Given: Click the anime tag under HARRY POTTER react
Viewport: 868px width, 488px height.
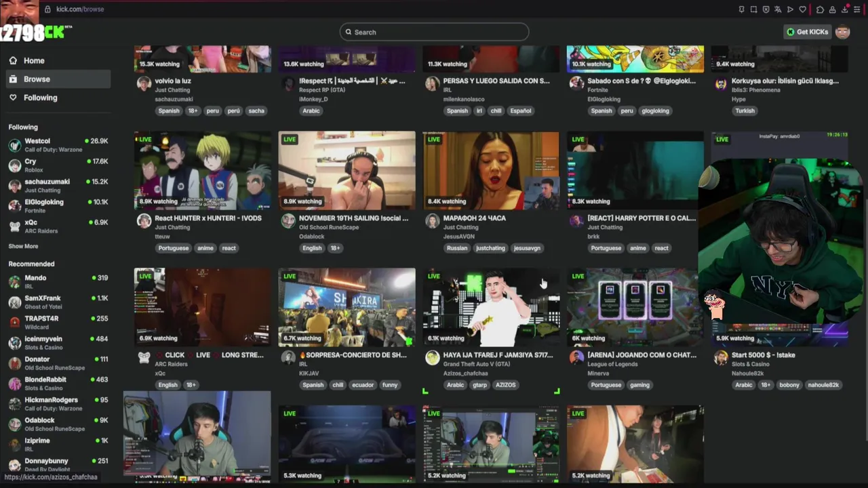Looking at the screenshot, I should [638, 248].
